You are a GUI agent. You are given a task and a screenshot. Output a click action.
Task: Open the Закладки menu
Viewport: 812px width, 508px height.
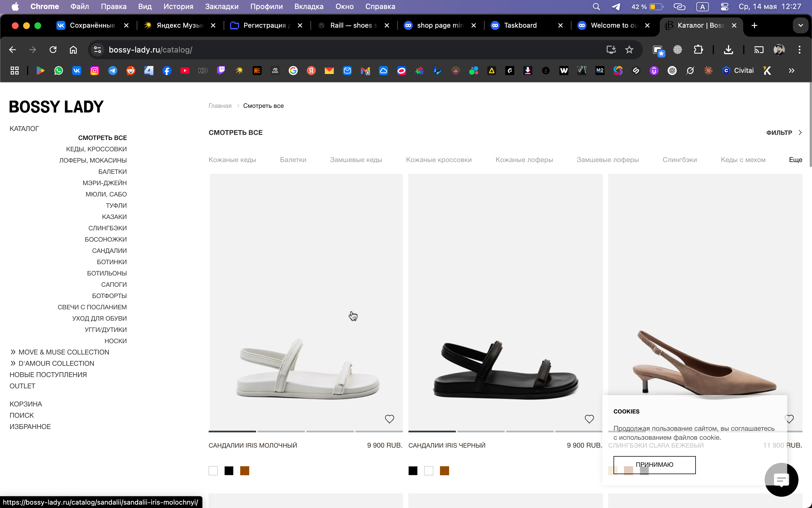(222, 6)
